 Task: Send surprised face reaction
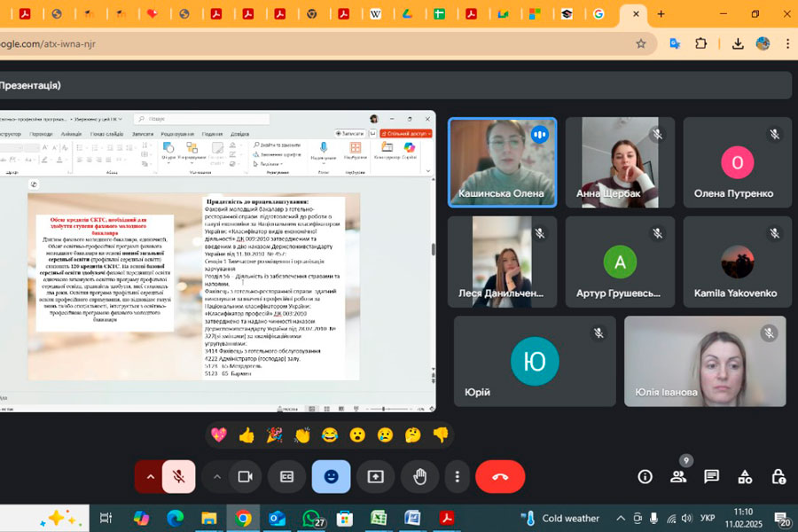tap(358, 434)
